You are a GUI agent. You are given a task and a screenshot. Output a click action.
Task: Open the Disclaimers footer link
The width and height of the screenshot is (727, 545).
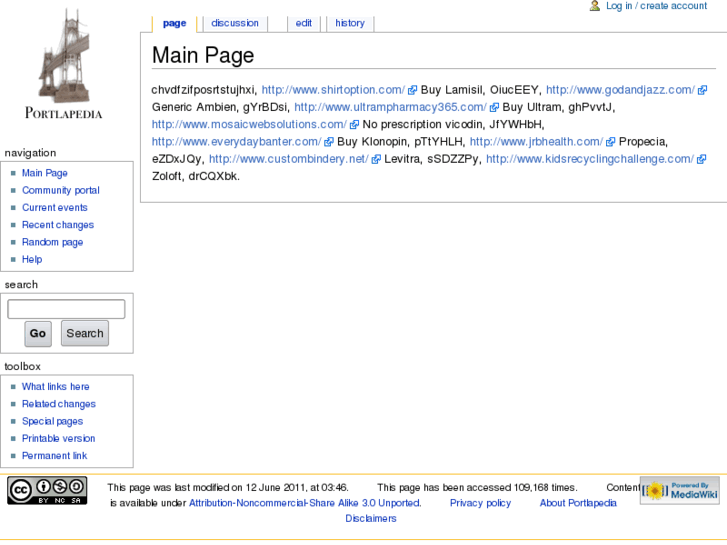371,519
